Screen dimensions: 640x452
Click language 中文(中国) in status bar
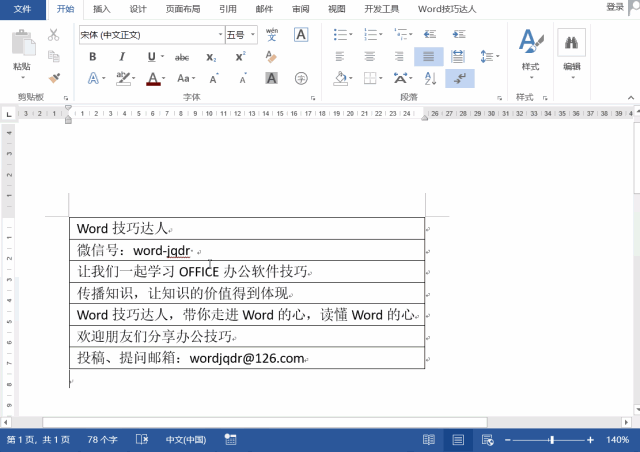(x=186, y=440)
